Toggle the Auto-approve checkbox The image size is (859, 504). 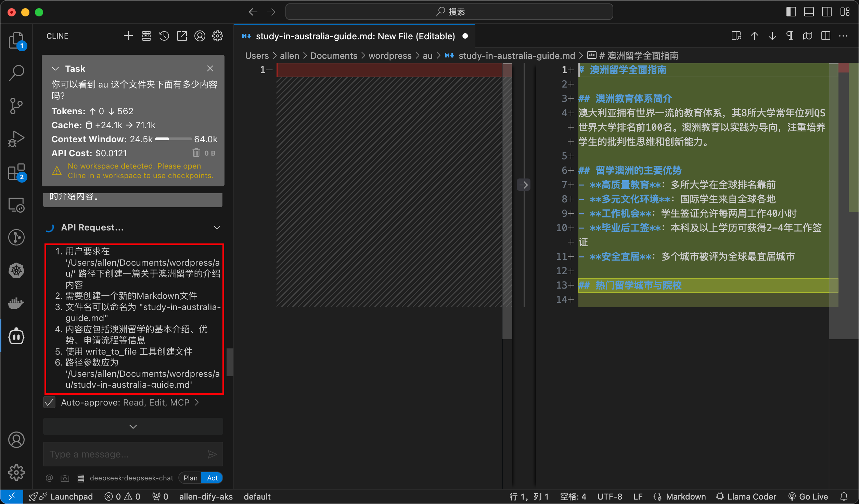coord(50,402)
